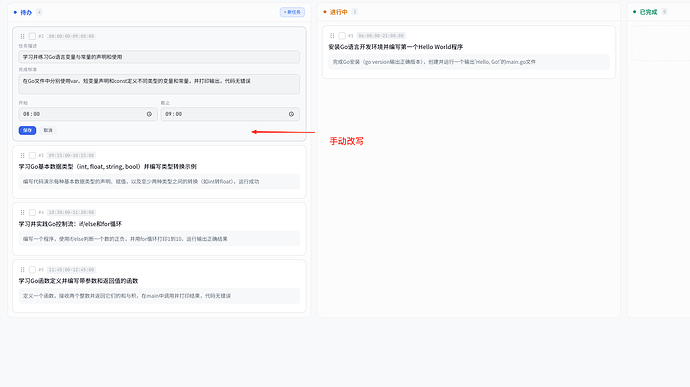Screen dimensions: 690x387
Task: Check the checkbox for task #3
Action: pyautogui.click(x=32, y=155)
